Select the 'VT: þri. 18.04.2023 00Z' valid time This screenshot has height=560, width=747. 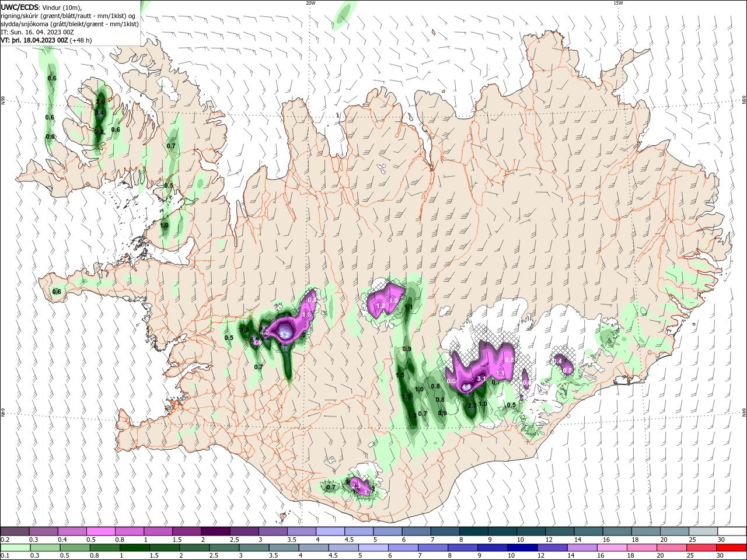pos(34,40)
